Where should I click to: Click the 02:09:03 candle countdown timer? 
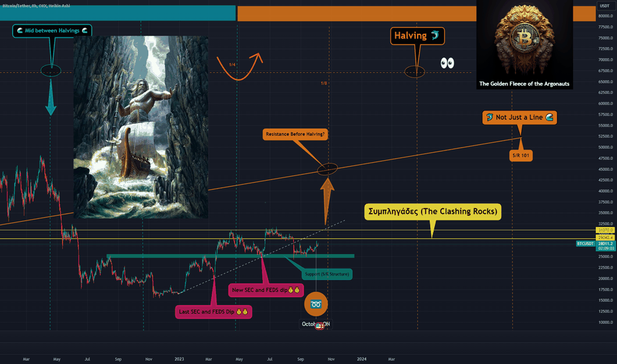[605, 249]
